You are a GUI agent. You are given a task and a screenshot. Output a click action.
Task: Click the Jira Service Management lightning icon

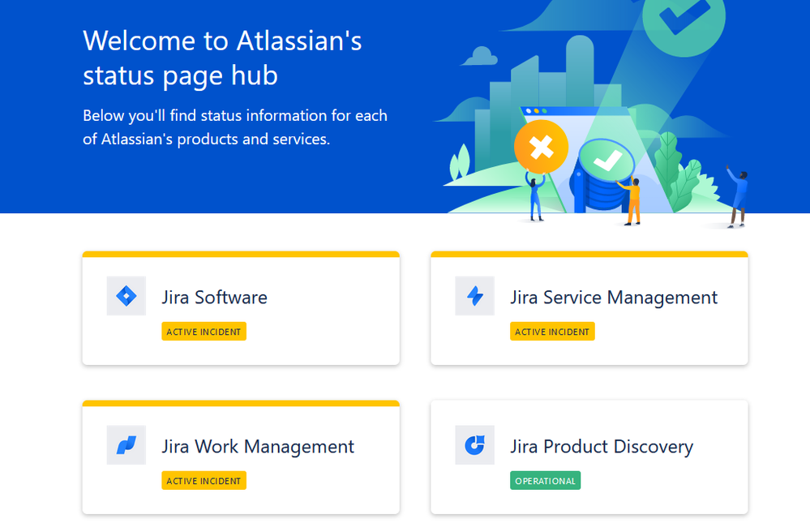(x=475, y=296)
